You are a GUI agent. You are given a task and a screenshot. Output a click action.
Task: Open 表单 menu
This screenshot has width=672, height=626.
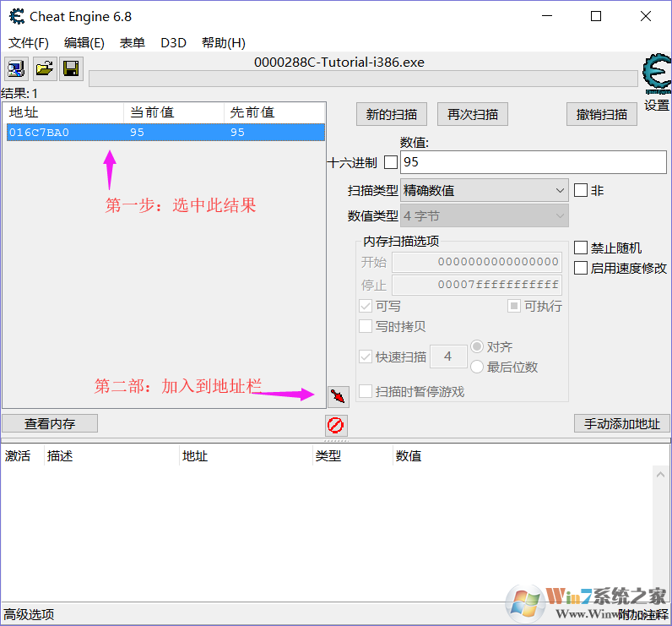(x=132, y=43)
